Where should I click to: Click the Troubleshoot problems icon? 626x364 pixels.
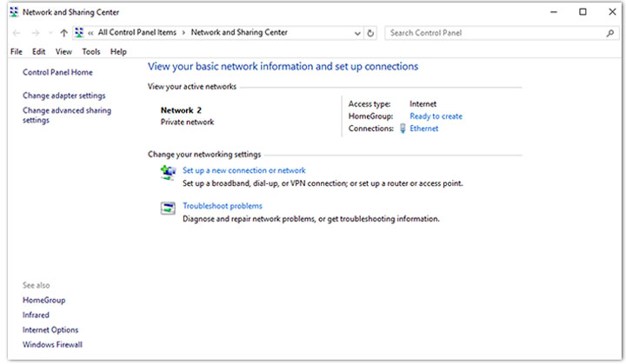[x=168, y=208]
